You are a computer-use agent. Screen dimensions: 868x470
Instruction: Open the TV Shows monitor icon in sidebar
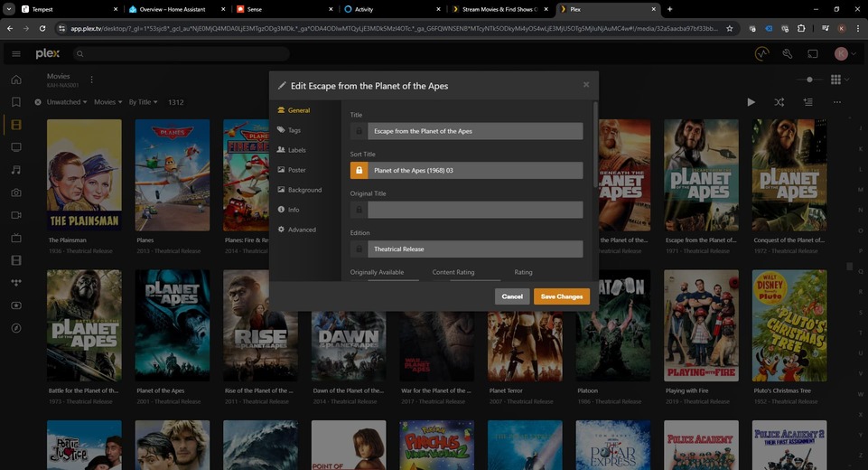click(16, 147)
